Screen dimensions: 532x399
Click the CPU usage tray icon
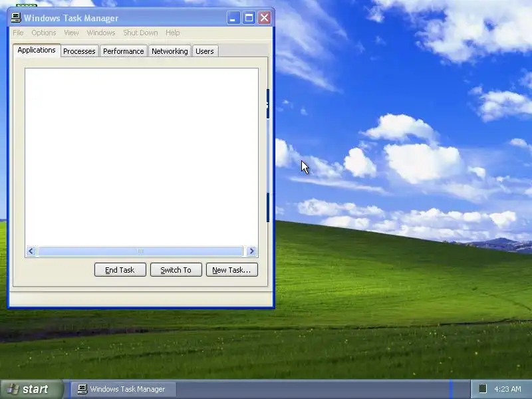click(x=482, y=388)
